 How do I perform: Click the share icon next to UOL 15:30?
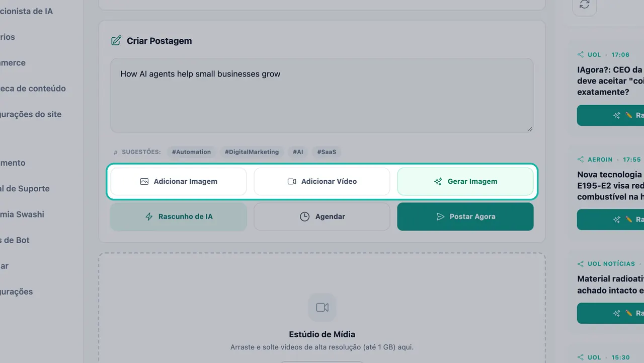click(581, 357)
